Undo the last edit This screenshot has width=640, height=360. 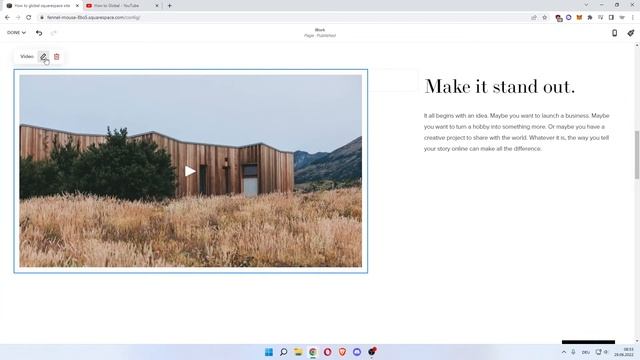click(39, 33)
